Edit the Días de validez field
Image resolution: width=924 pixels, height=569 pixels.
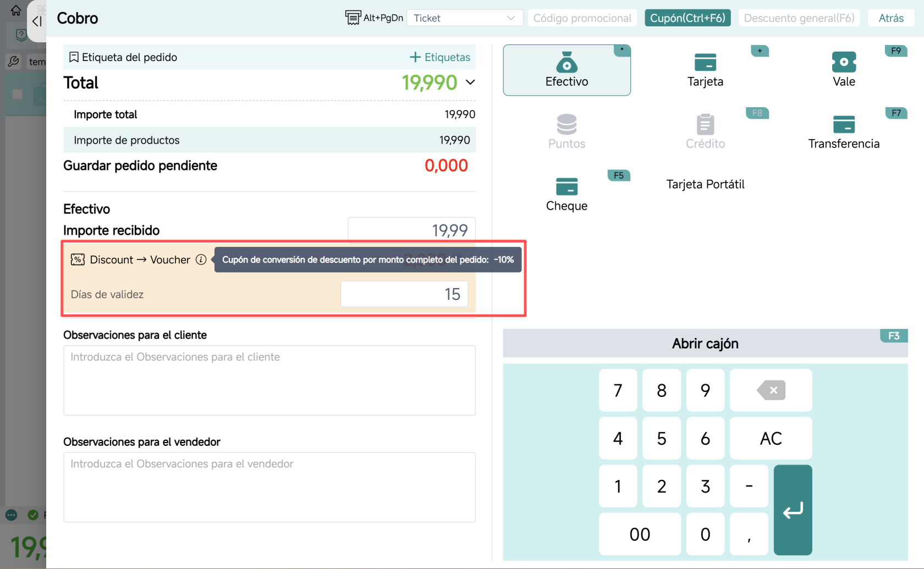coord(404,294)
